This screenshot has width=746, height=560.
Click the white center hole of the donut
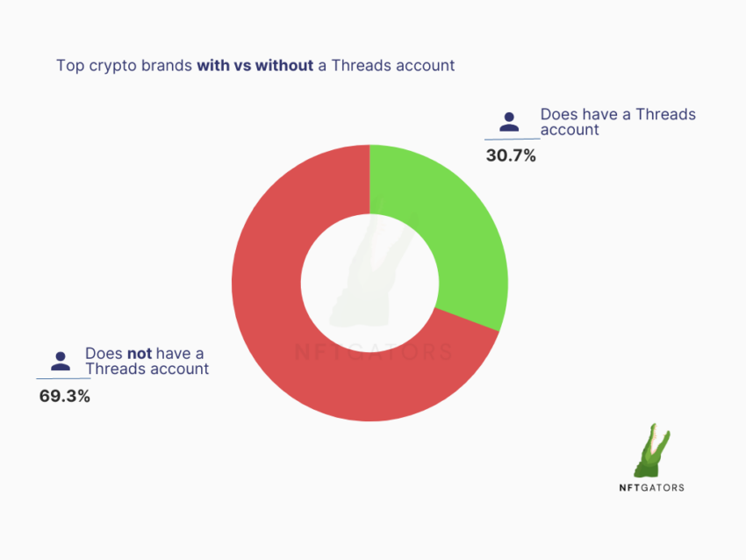pos(369,284)
